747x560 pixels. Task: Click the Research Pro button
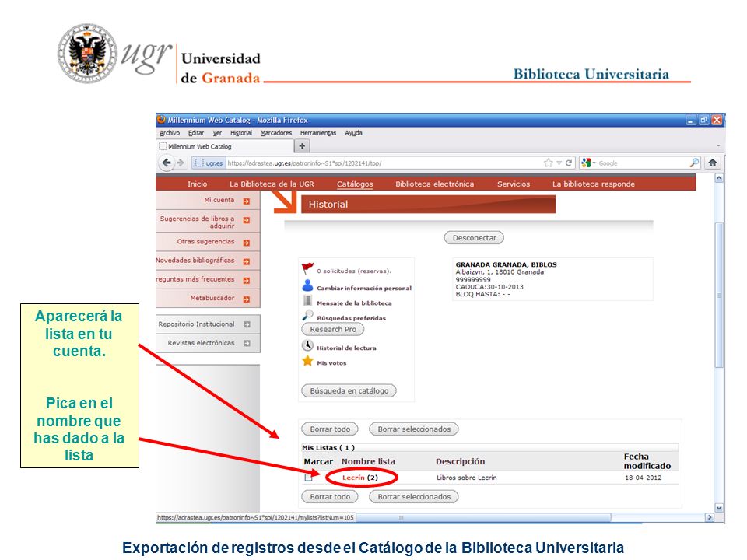click(333, 329)
